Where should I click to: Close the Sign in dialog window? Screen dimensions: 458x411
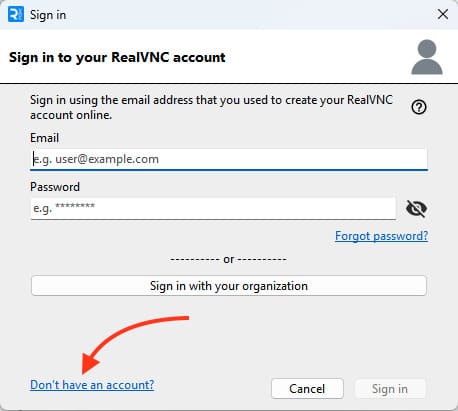443,14
